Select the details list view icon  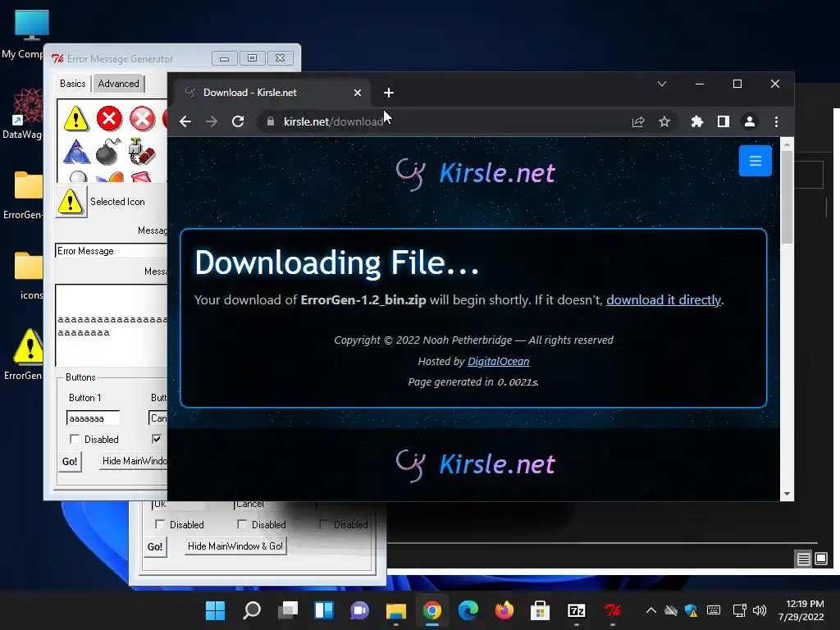click(x=803, y=559)
